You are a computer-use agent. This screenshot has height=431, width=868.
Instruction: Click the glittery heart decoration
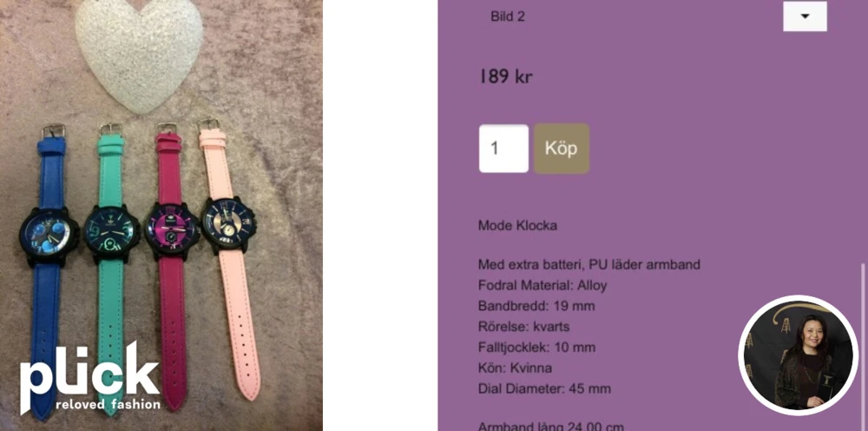tap(138, 56)
